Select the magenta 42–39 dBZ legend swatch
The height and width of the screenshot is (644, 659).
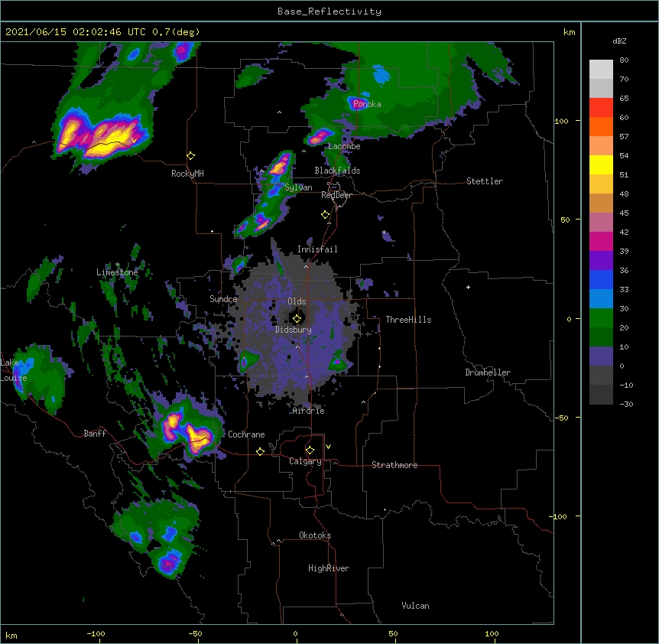pyautogui.click(x=601, y=241)
